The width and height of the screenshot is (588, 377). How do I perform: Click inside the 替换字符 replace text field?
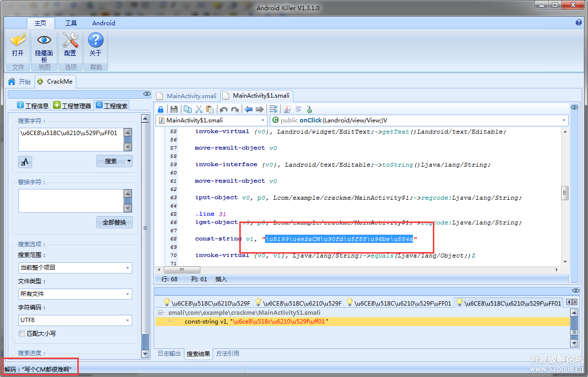(71, 201)
